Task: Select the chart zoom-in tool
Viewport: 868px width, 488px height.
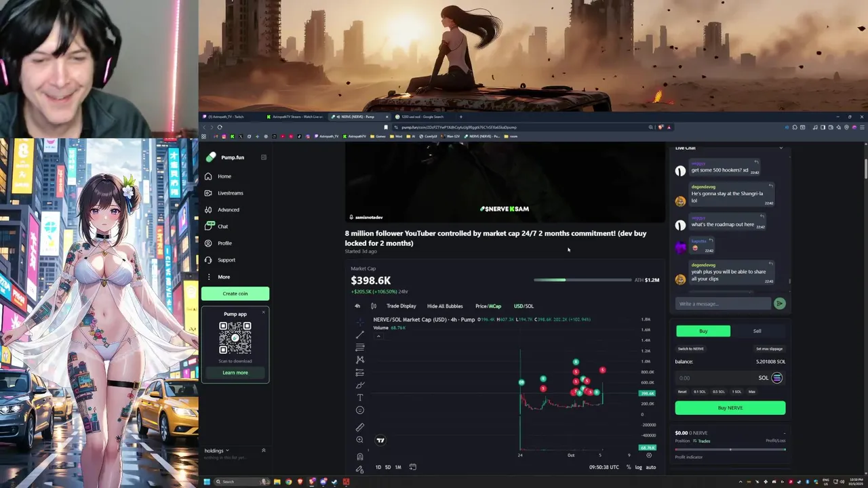Action: click(x=360, y=440)
